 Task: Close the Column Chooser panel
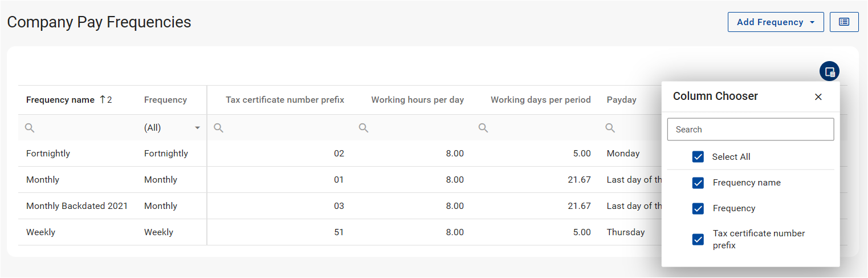point(818,97)
